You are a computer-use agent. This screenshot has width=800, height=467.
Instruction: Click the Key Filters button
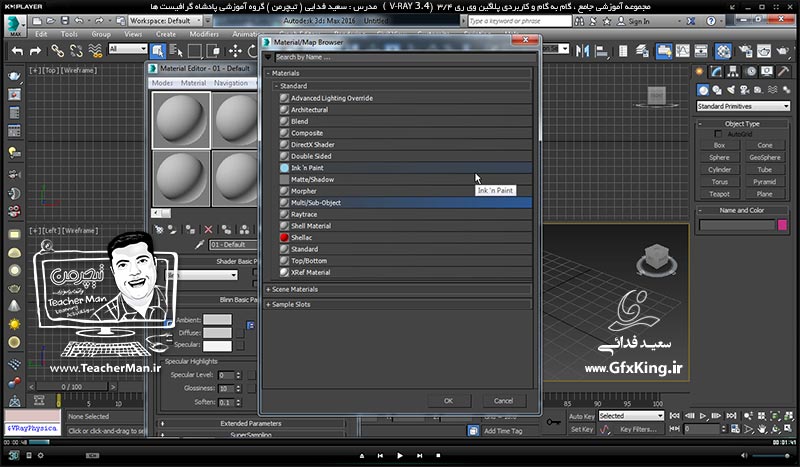pos(638,429)
